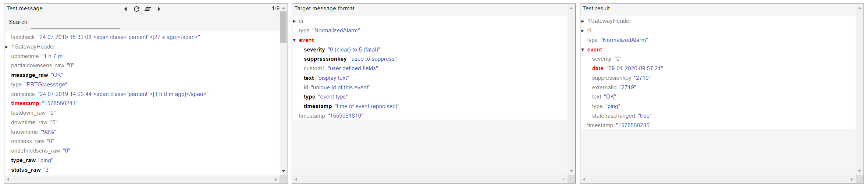Go to next test message
The height and width of the screenshot is (186, 868).
pyautogui.click(x=159, y=9)
